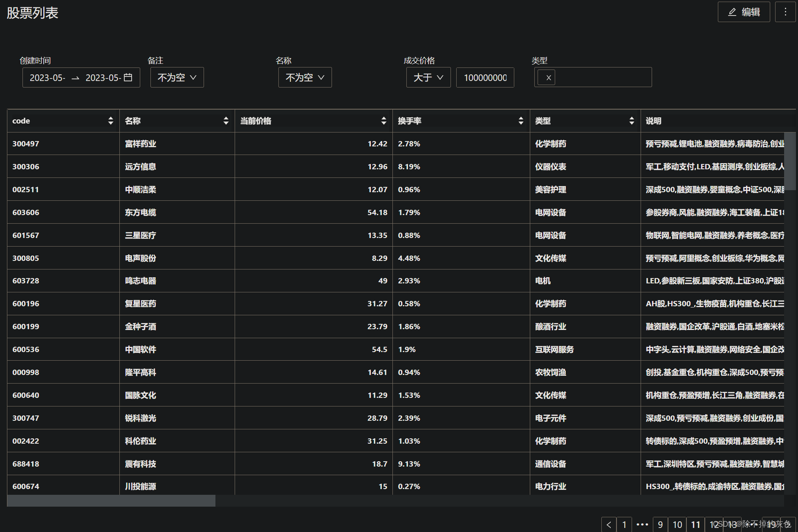
Task: Go to page 10
Action: click(677, 525)
